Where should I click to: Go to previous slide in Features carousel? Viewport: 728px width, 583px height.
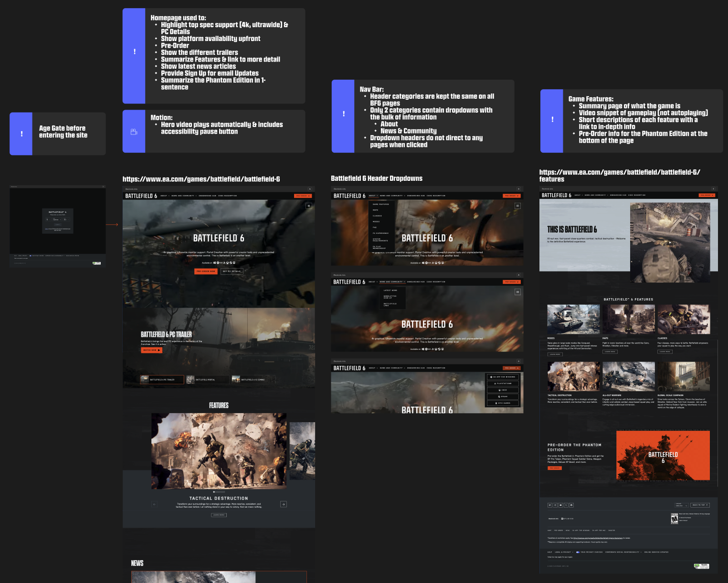[154, 504]
